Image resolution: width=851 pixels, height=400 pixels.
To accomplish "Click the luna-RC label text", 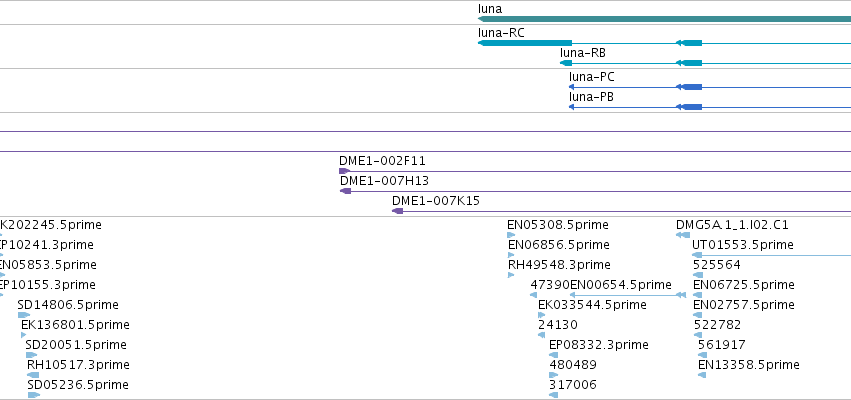I will 501,33.
